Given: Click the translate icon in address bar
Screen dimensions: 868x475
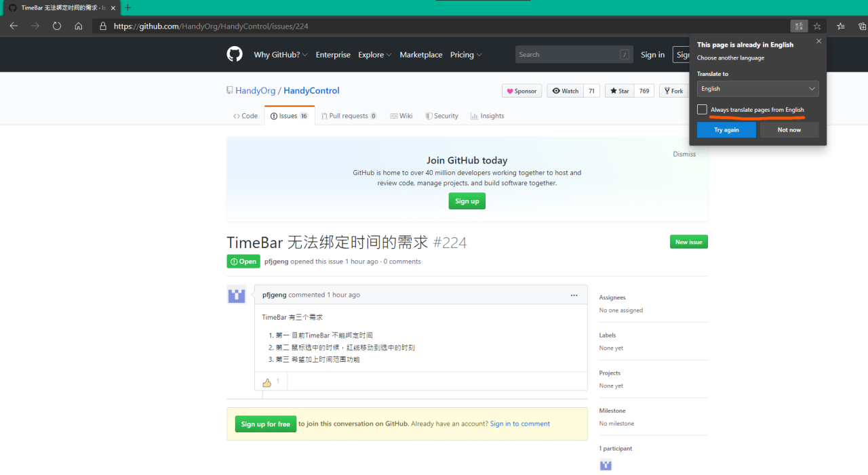Looking at the screenshot, I should [799, 26].
